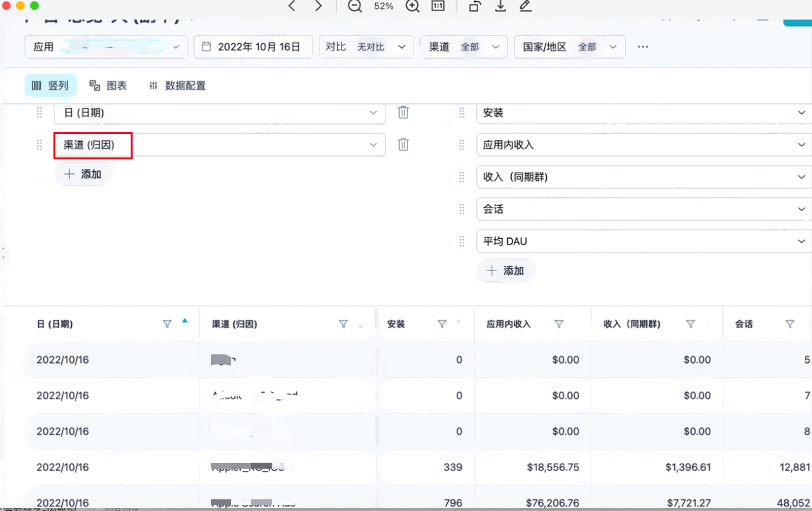This screenshot has width=812, height=511.
Task: Select the 796 installs cell
Action: [453, 503]
